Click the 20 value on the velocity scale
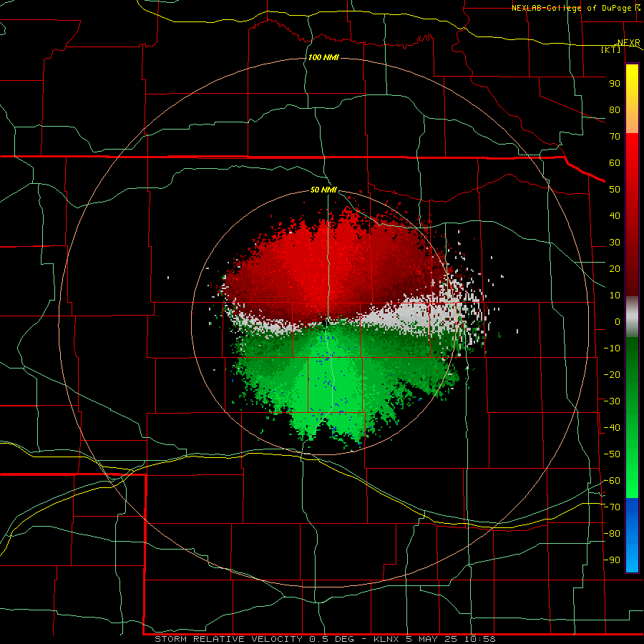 [x=615, y=268]
